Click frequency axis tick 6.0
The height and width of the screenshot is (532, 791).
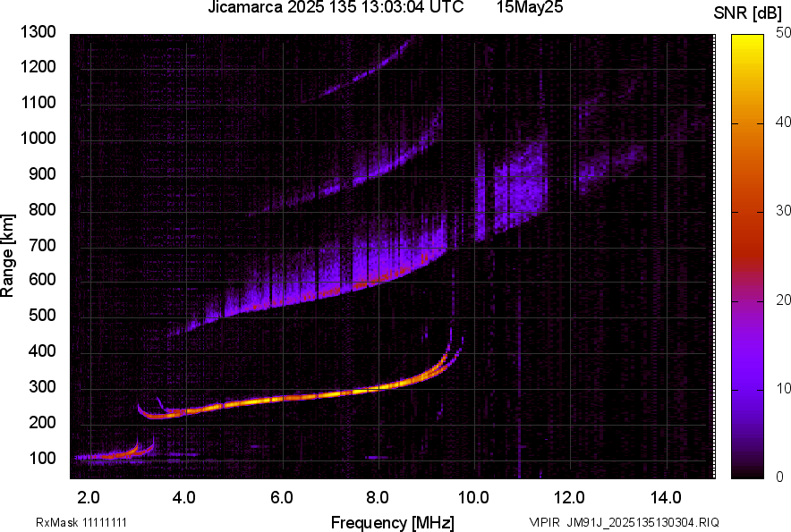coord(282,498)
